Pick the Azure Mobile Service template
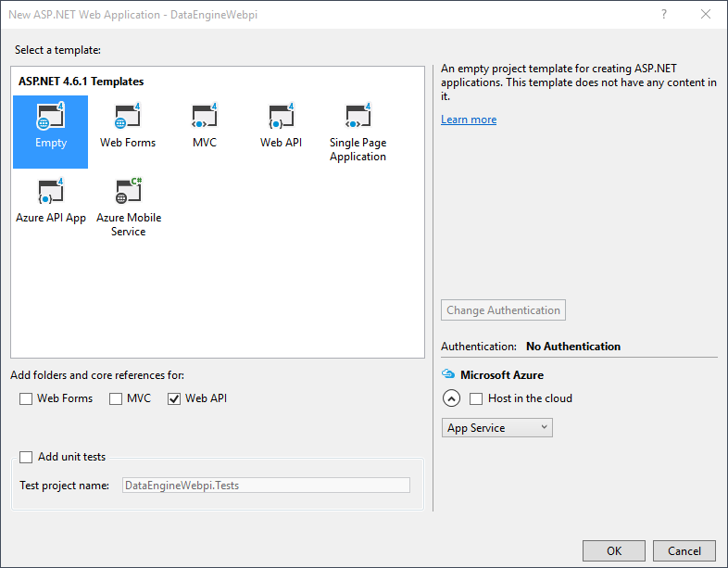The height and width of the screenshot is (568, 728). click(x=128, y=192)
